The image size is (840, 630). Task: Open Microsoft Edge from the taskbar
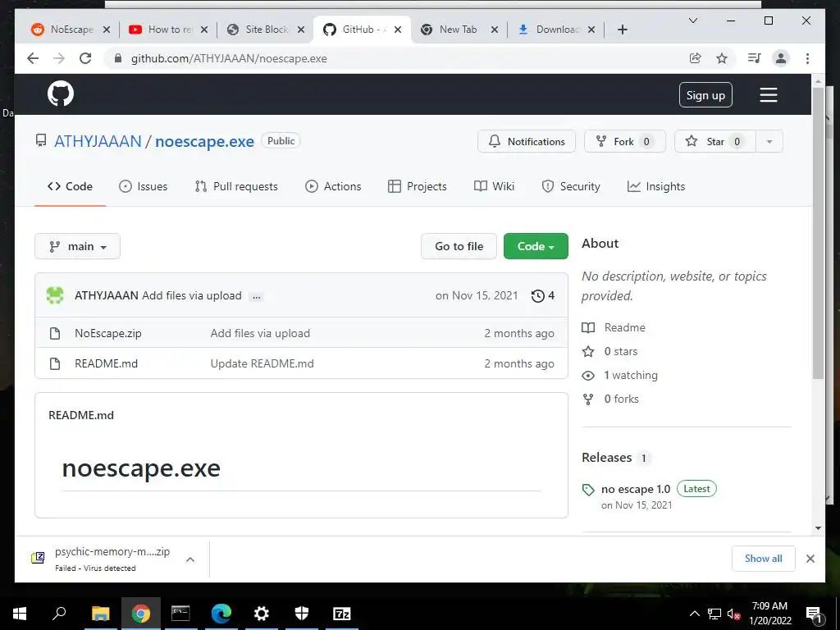point(221,614)
